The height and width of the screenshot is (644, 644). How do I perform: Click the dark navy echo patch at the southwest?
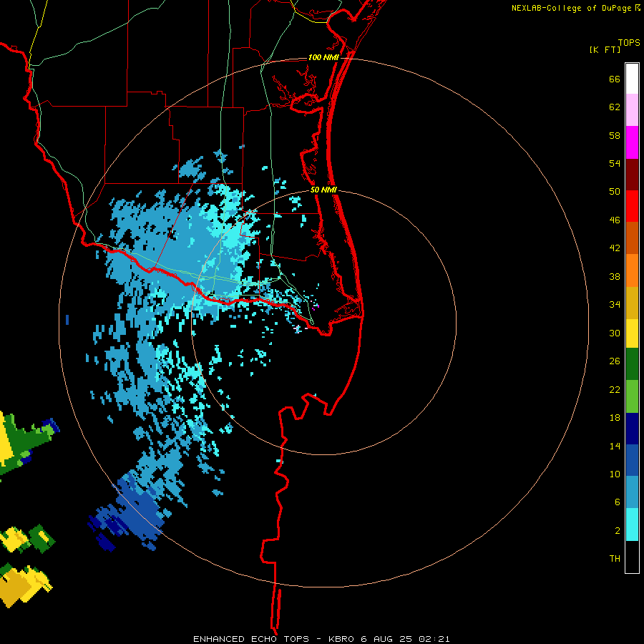pos(106,543)
